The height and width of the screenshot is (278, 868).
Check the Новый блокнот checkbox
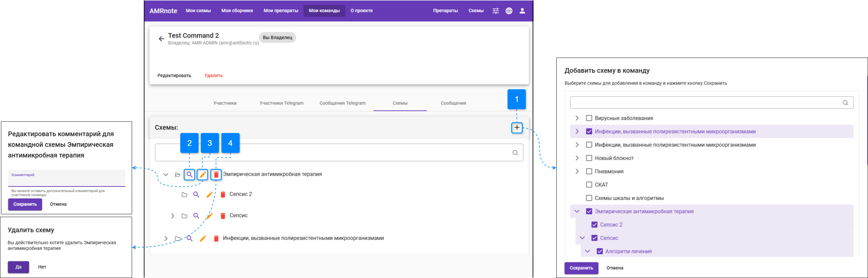click(589, 158)
